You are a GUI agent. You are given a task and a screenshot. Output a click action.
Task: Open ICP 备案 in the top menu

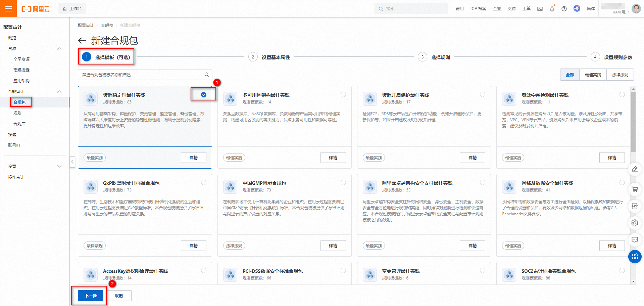pyautogui.click(x=478, y=9)
